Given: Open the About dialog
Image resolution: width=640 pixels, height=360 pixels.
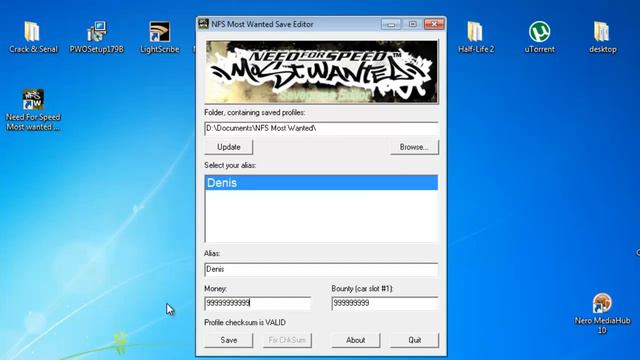Looking at the screenshot, I should tap(356, 340).
